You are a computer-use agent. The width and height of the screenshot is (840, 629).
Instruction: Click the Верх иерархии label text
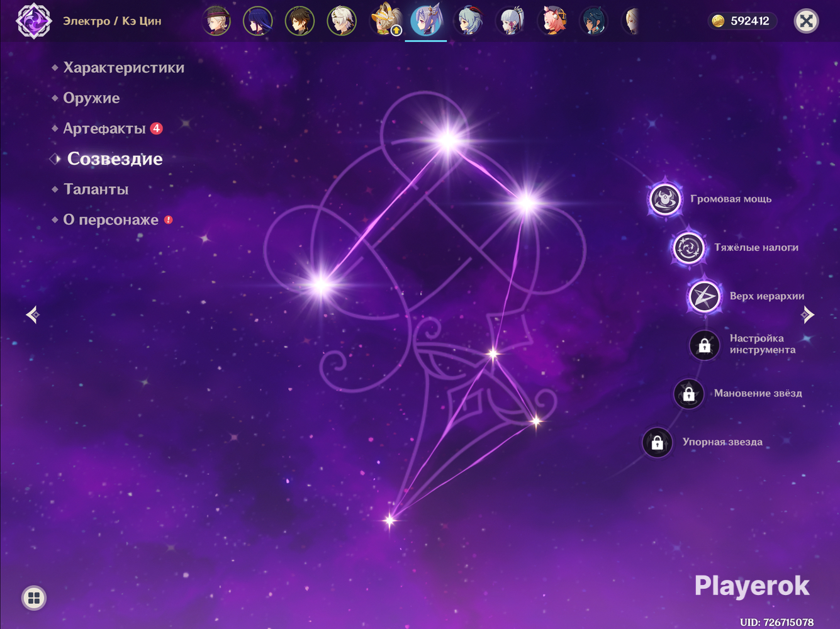pyautogui.click(x=767, y=296)
